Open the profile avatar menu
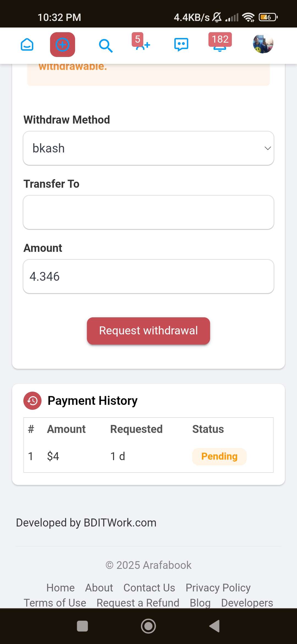Image resolution: width=297 pixels, height=644 pixels. (x=263, y=44)
